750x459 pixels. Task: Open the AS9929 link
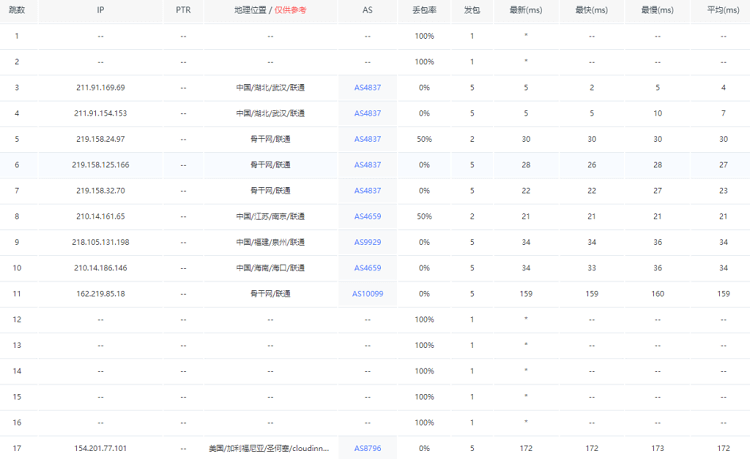pyautogui.click(x=367, y=242)
